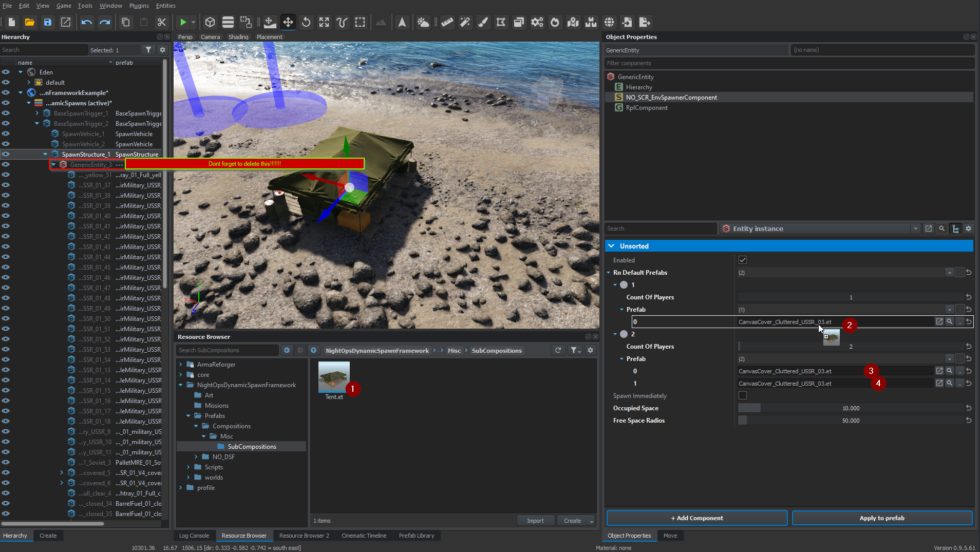Select the Rotate tool icon
The height and width of the screenshot is (552, 980).
point(306,22)
